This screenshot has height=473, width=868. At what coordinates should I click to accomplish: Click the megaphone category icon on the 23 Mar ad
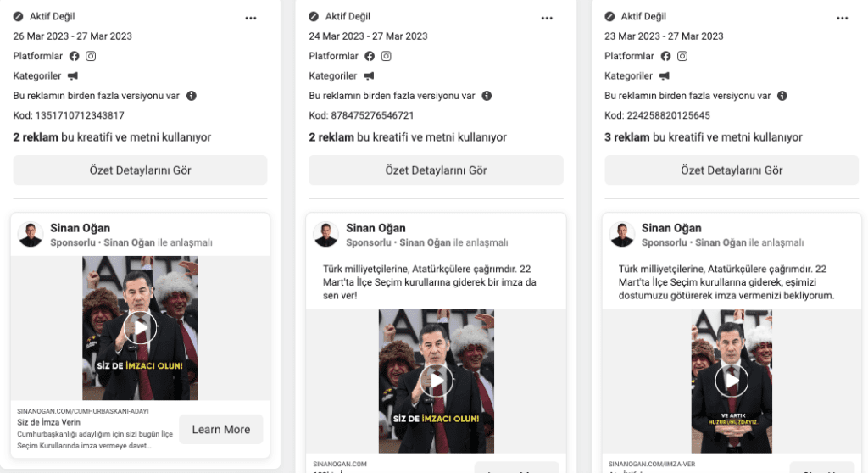click(665, 76)
